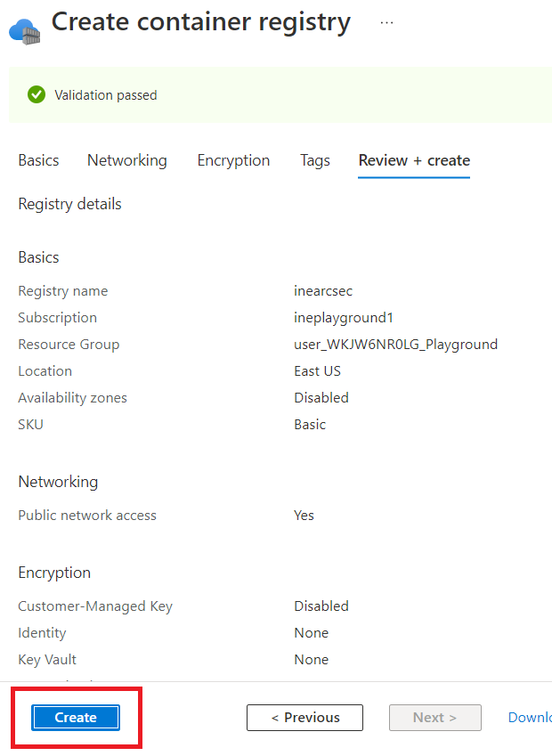Click the greyed-out Next button

click(434, 718)
